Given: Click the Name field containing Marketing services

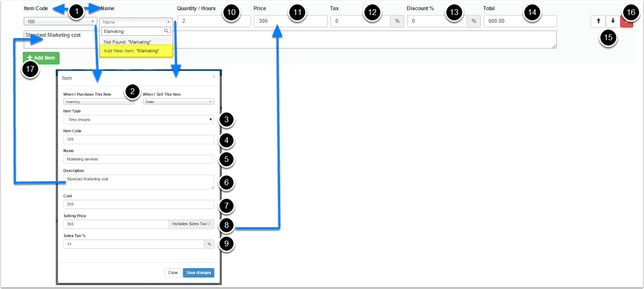Looking at the screenshot, I should click(x=139, y=159).
